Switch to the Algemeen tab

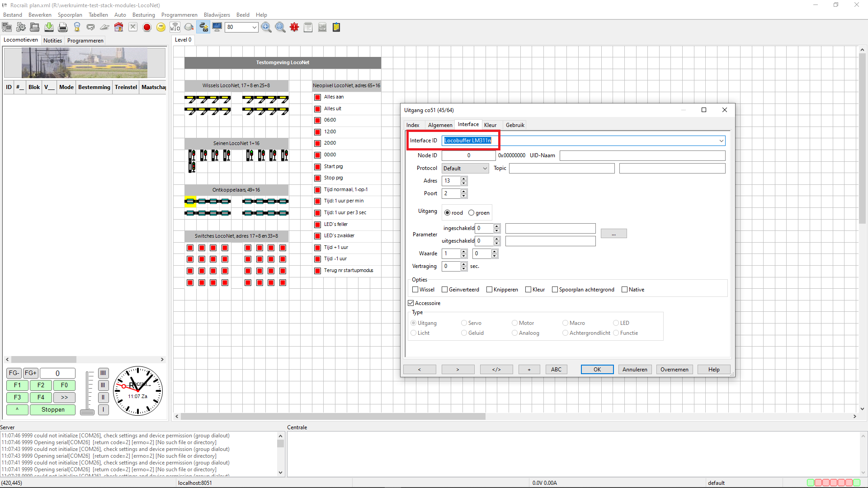point(440,125)
